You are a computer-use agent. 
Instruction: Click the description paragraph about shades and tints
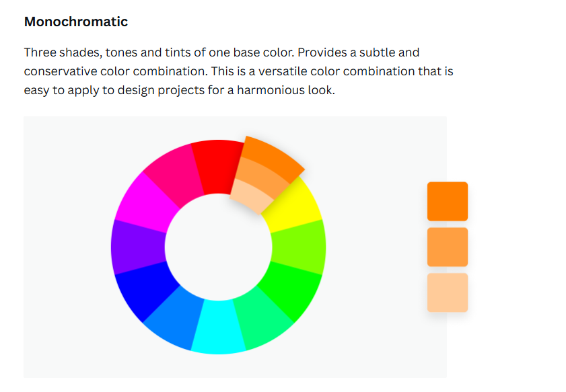[239, 71]
